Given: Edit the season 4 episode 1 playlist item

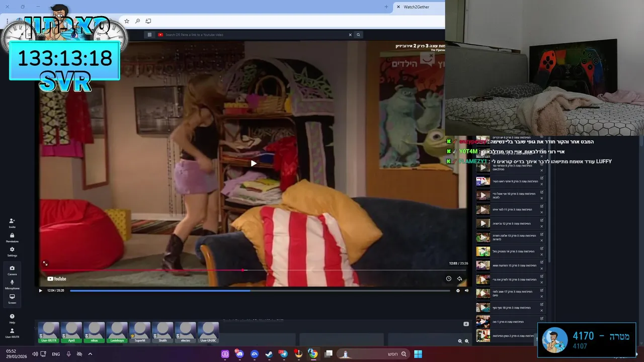Looking at the screenshot, I should (x=542, y=318).
